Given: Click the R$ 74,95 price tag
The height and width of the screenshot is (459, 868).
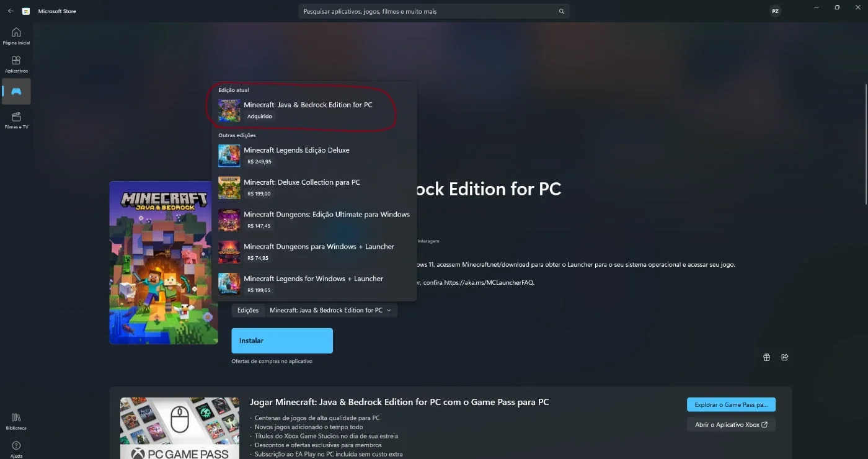Looking at the screenshot, I should click(258, 258).
